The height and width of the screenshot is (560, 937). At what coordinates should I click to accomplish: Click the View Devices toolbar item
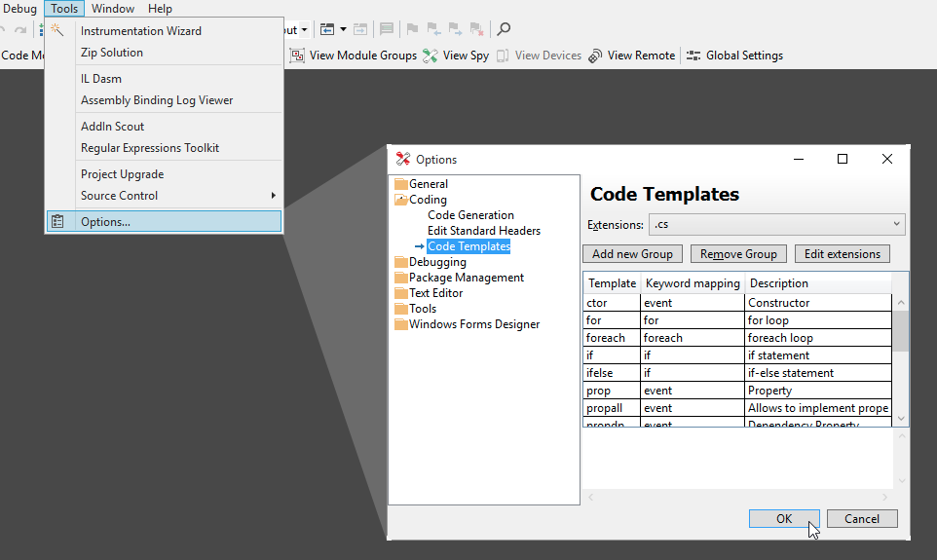click(x=539, y=56)
